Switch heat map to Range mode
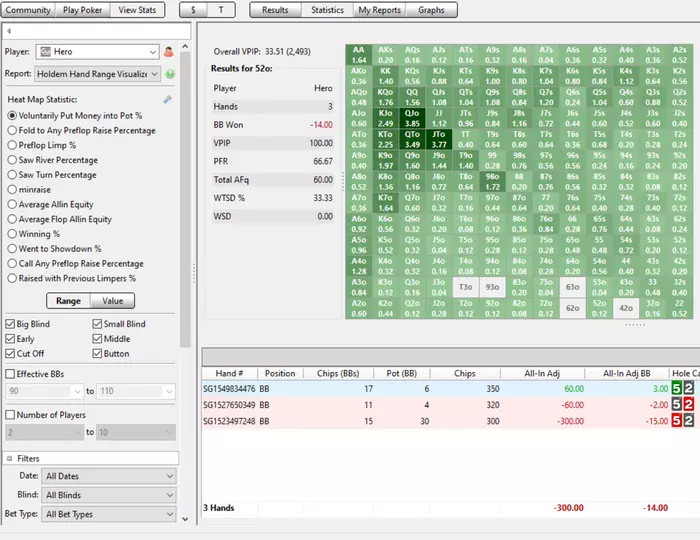The width and height of the screenshot is (700, 540). (68, 301)
